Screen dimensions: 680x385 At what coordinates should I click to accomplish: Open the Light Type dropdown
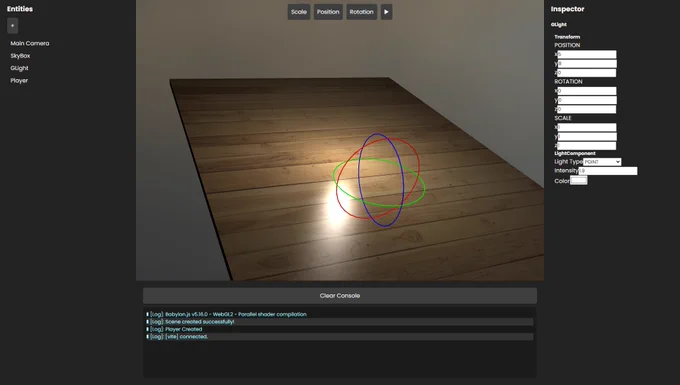[602, 162]
